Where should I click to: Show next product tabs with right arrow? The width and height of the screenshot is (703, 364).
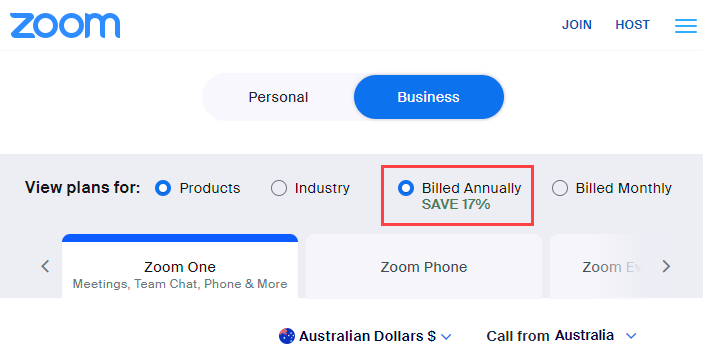tap(666, 266)
